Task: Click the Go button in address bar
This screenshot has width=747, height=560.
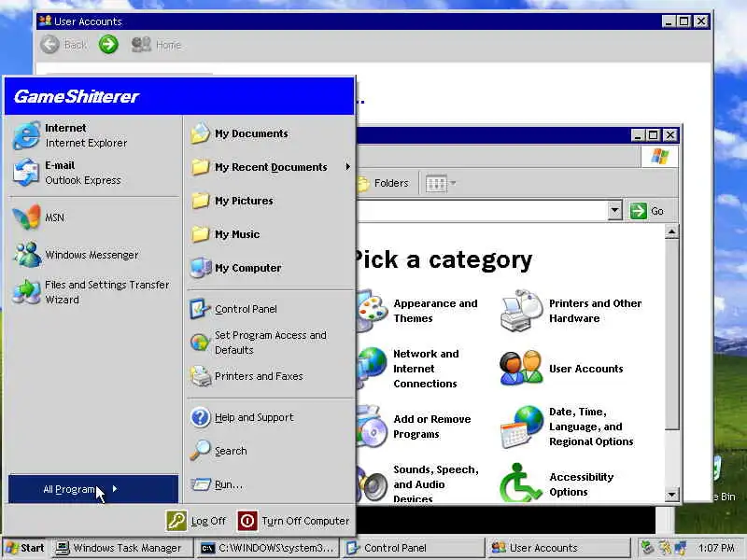Action: pos(647,211)
